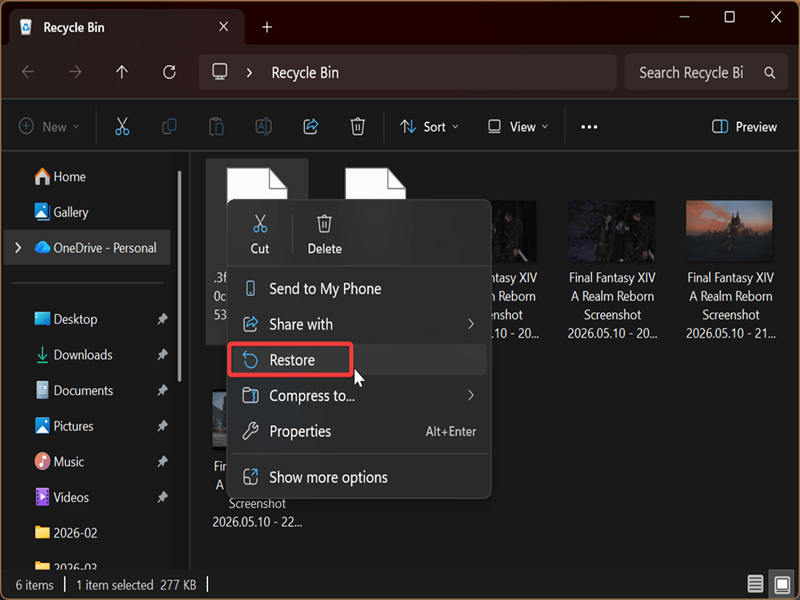Choose Delete in the context menu
This screenshot has width=800, height=600.
(324, 234)
